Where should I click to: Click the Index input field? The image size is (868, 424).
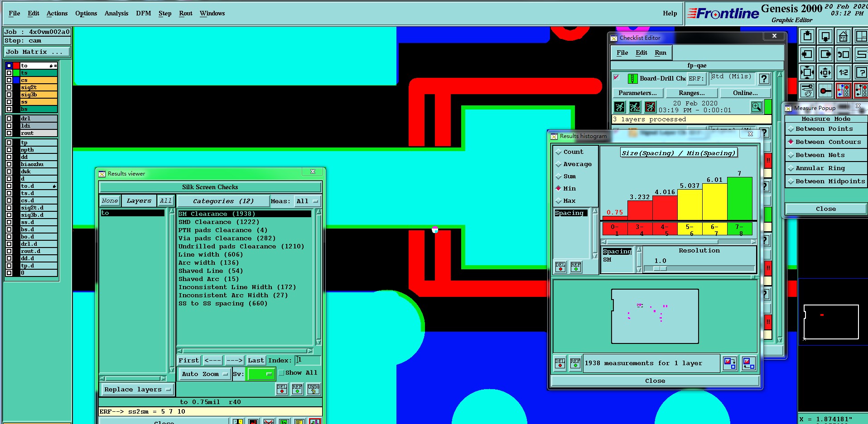pyautogui.click(x=308, y=360)
